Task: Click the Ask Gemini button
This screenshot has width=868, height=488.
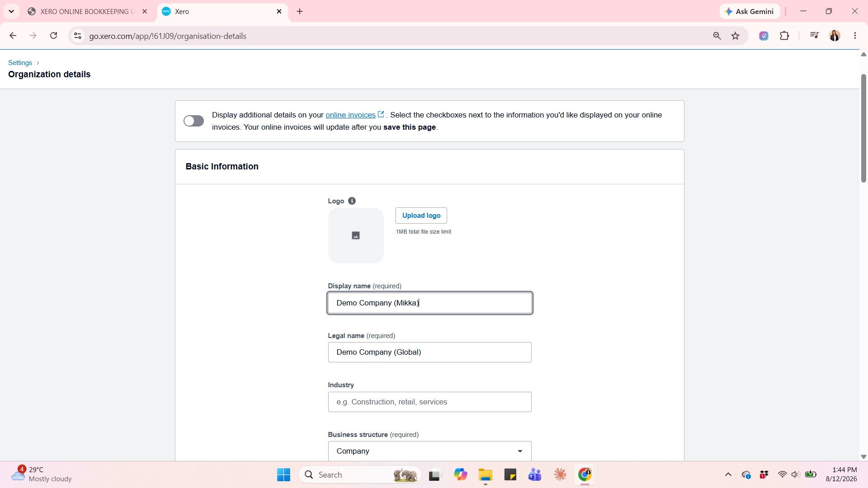Action: coord(750,12)
